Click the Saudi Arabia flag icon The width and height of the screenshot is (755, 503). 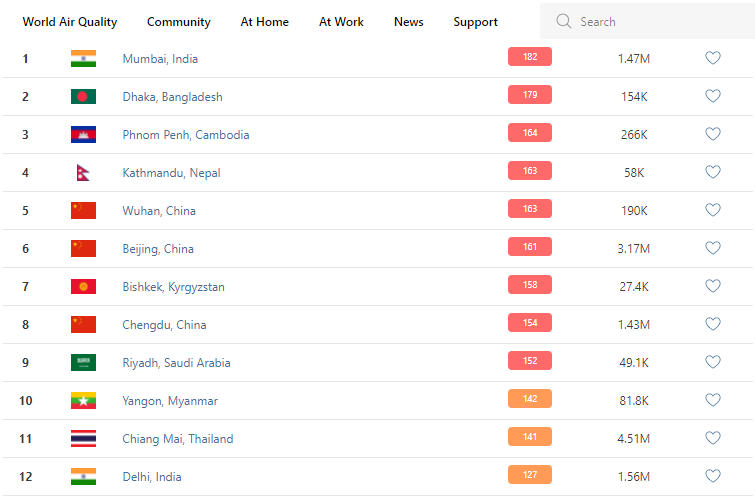pos(83,363)
